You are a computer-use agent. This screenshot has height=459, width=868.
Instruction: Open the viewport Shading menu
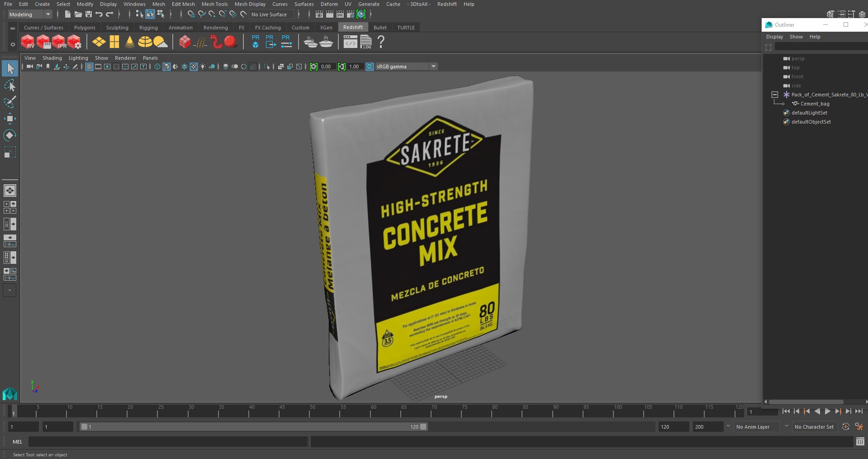click(52, 58)
